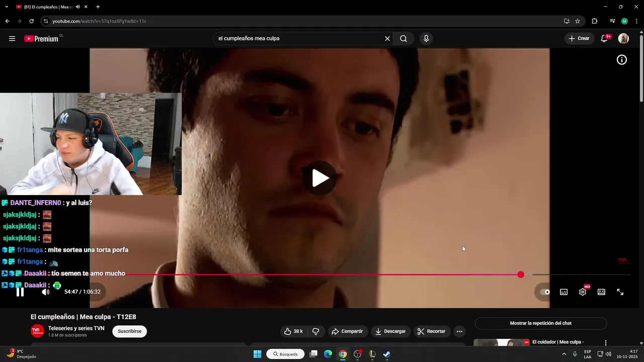The width and height of the screenshot is (644, 362).
Task: Mute tab via the tab audio icon
Action: [77, 7]
